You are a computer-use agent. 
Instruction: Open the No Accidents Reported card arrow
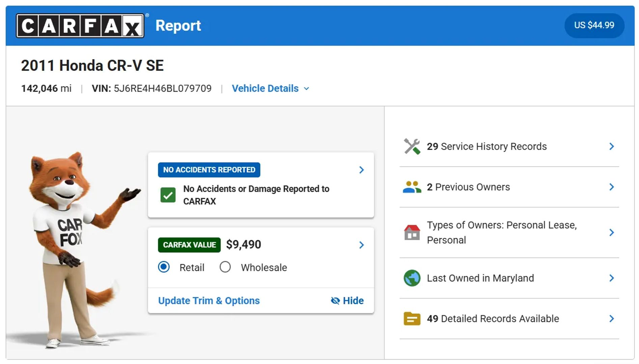click(361, 170)
